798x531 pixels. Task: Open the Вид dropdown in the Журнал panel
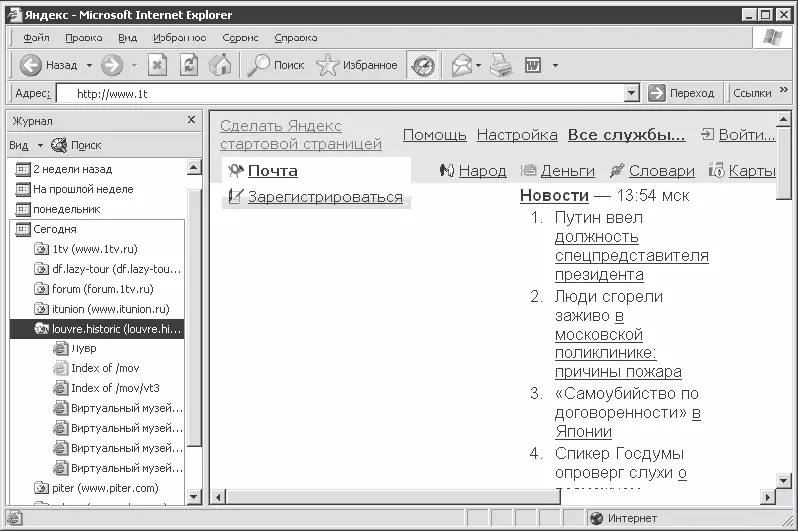coord(26,146)
